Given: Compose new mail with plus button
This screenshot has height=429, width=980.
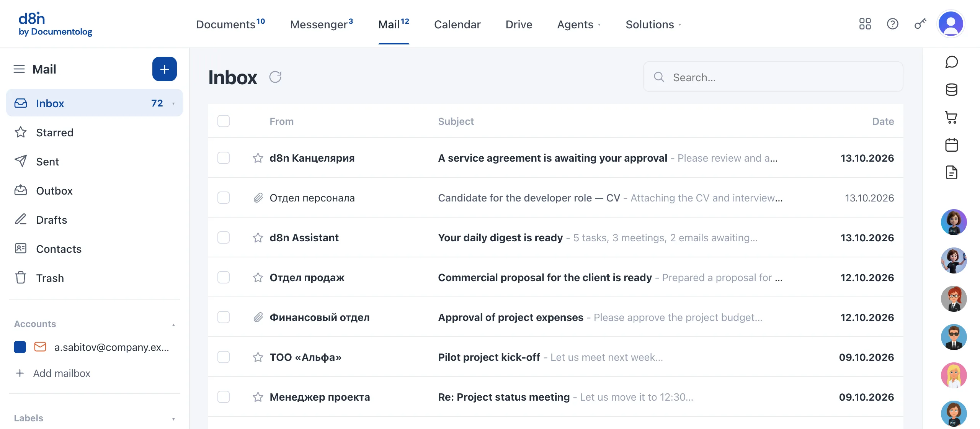Looking at the screenshot, I should click(165, 69).
